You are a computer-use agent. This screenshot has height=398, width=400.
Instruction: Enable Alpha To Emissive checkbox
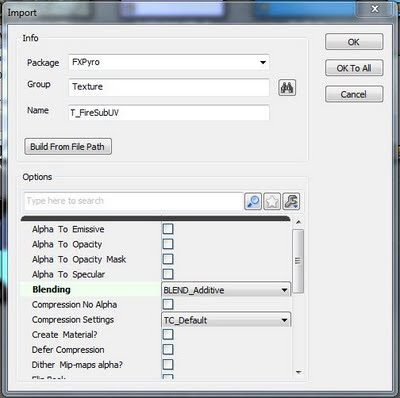[168, 229]
